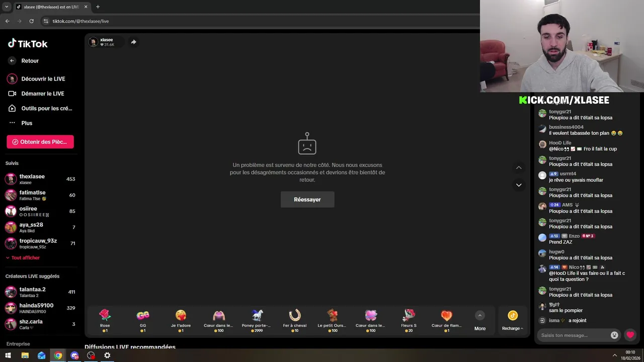Image resolution: width=644 pixels, height=362 pixels.
Task: Click the browser back button
Action: click(x=7, y=21)
